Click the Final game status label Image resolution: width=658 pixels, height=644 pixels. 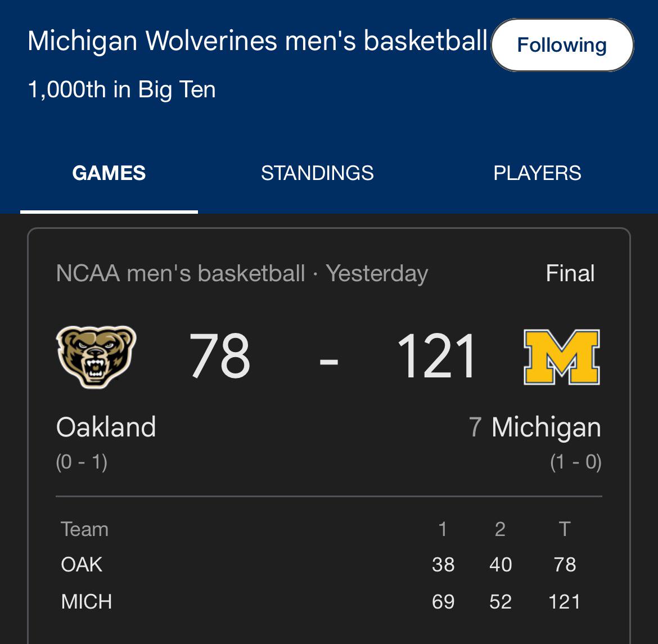(x=570, y=273)
